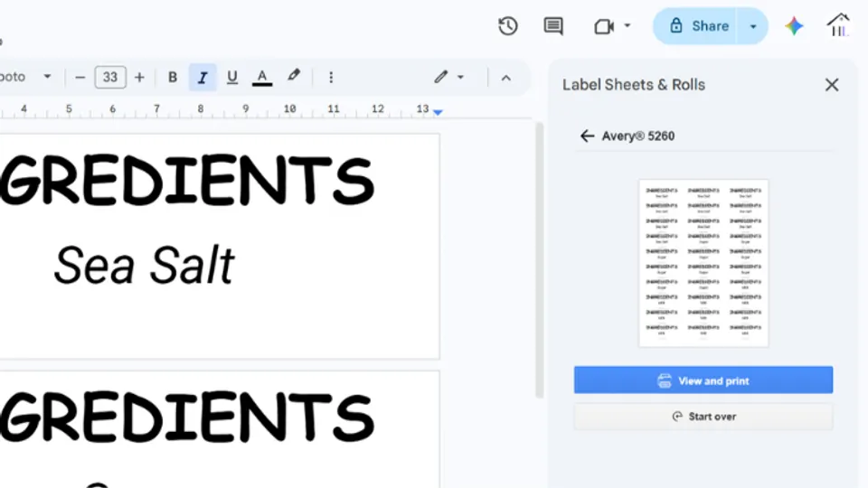Open the text color picker
868x488 pixels.
tap(262, 78)
